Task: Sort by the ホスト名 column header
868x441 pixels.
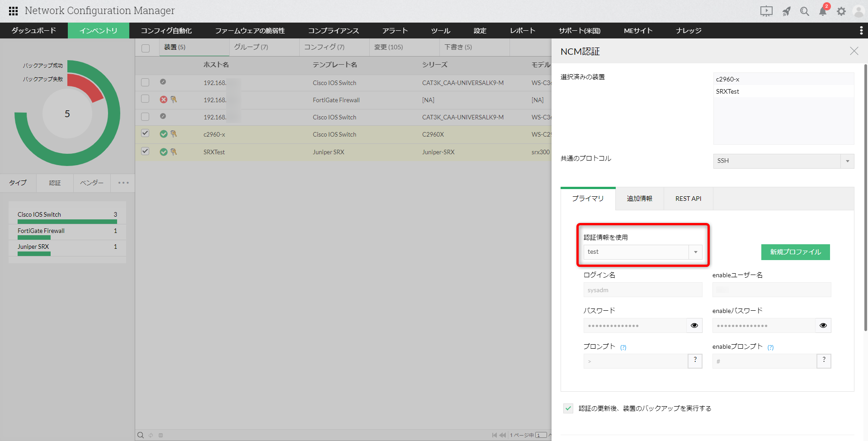Action: (216, 65)
